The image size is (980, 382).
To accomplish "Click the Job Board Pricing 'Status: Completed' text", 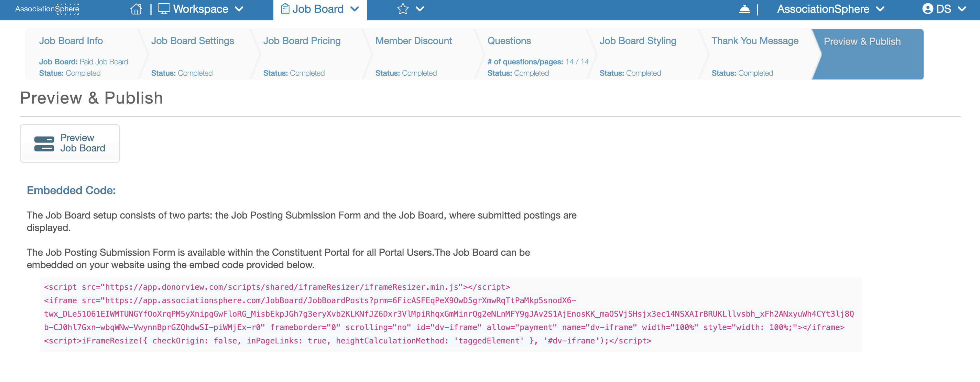I will (294, 73).
